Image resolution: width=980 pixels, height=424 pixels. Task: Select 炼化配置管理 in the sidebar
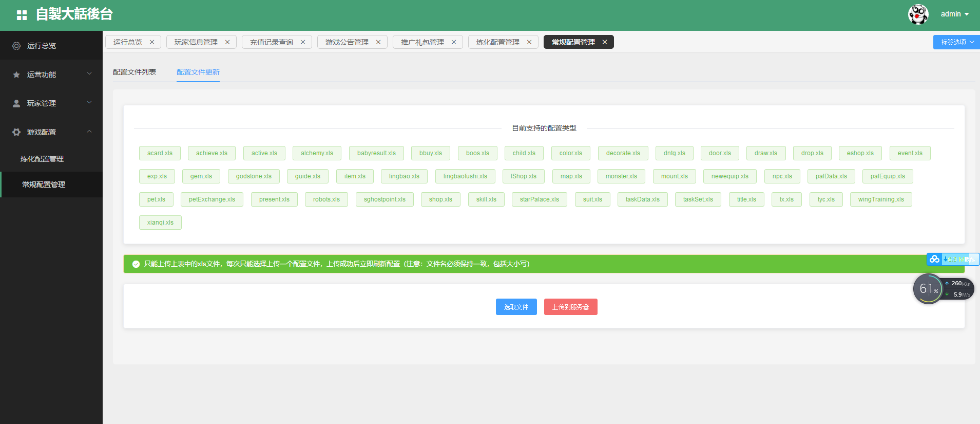[x=42, y=159]
